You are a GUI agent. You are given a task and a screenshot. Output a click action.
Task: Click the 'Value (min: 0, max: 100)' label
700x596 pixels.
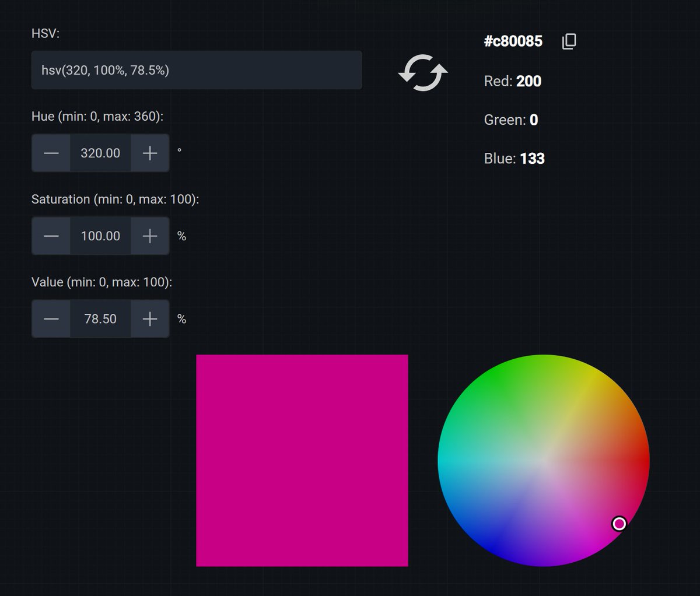[x=102, y=282]
